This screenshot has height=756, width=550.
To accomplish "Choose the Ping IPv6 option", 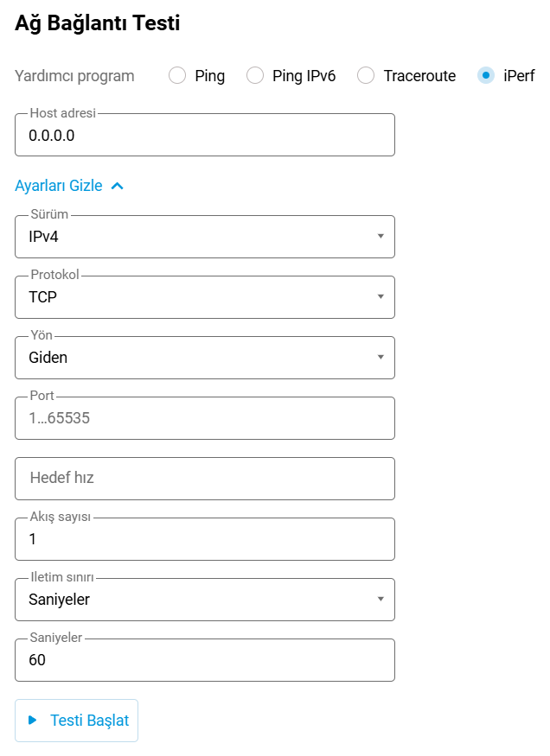I will 255,76.
